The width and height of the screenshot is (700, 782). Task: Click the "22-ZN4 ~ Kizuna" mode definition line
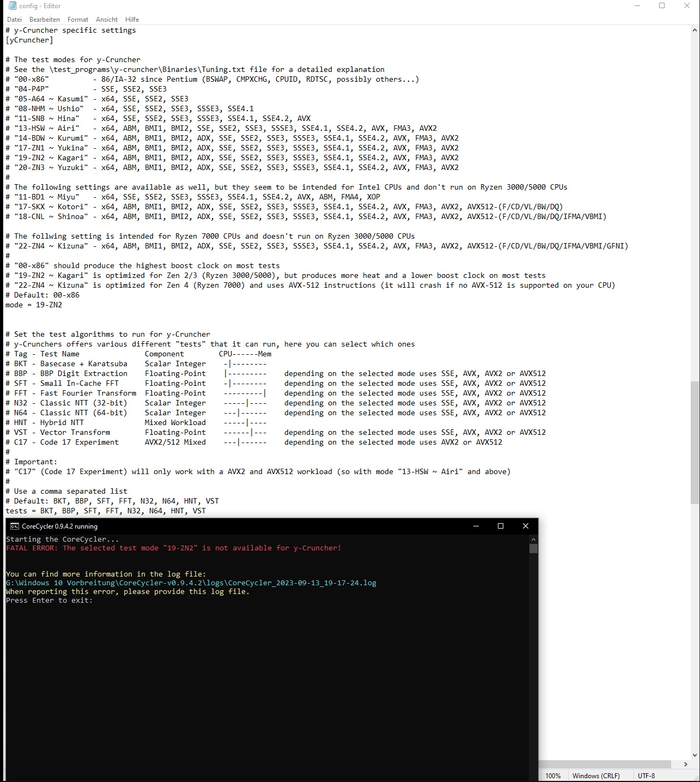pos(317,246)
